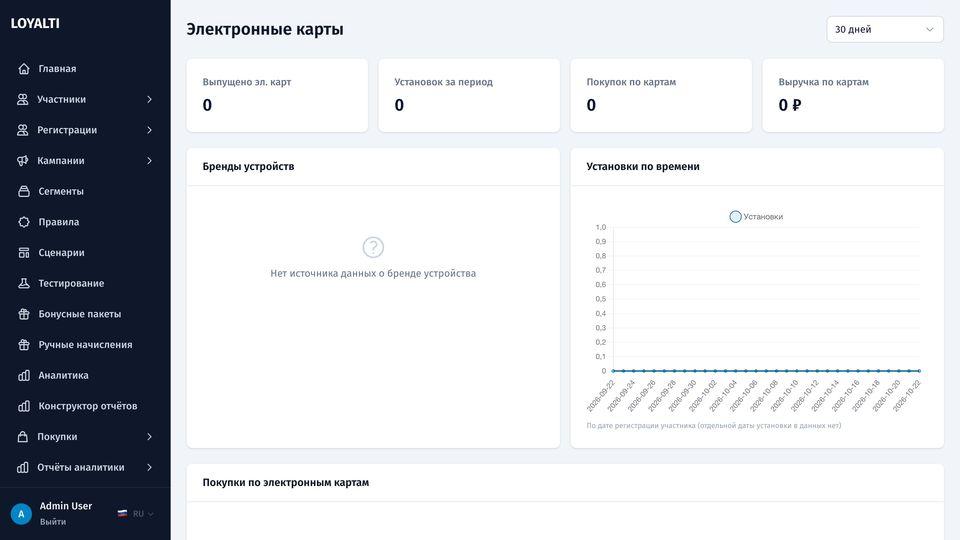Open Бонусные пакеты menu item
Viewport: 960px width, 540px height.
click(x=85, y=313)
